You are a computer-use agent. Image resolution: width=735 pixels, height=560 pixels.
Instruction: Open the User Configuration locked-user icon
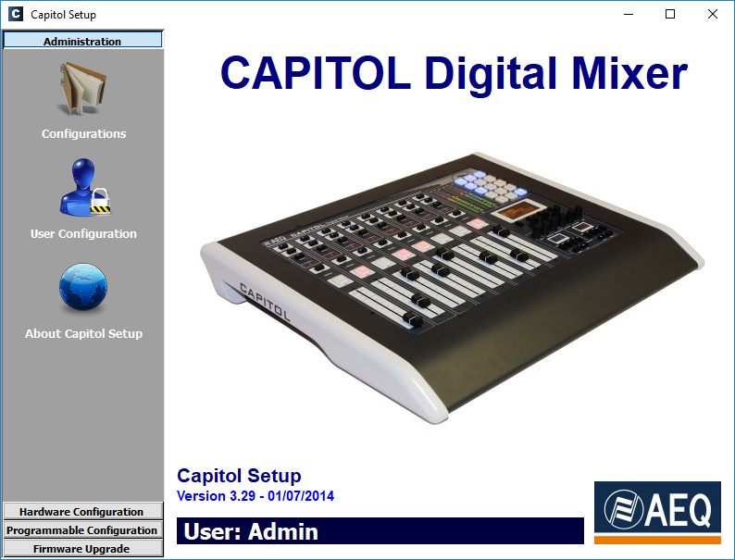tap(85, 188)
